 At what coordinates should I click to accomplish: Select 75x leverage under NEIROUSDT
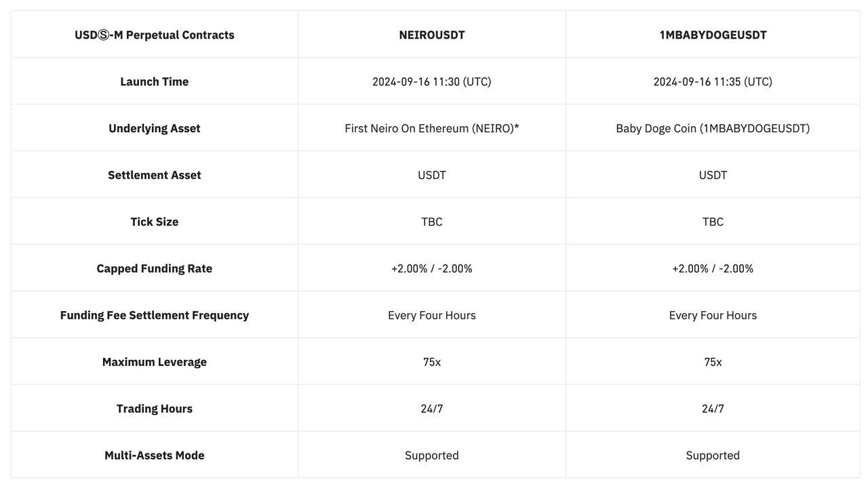pos(432,362)
